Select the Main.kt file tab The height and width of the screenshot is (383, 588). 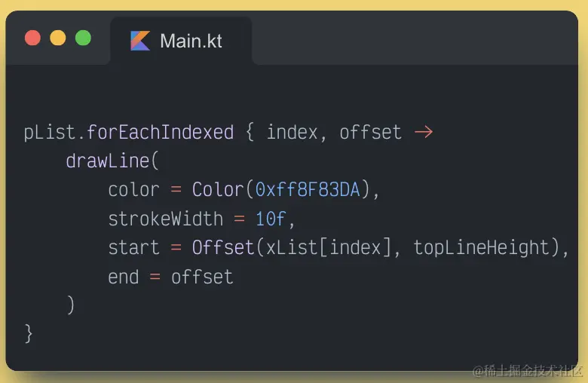[x=181, y=41]
